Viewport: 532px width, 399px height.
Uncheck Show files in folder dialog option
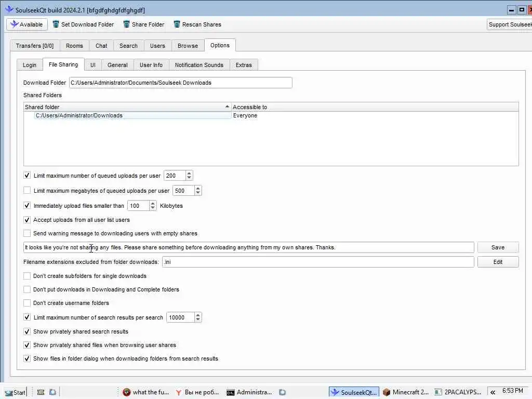[x=27, y=358]
